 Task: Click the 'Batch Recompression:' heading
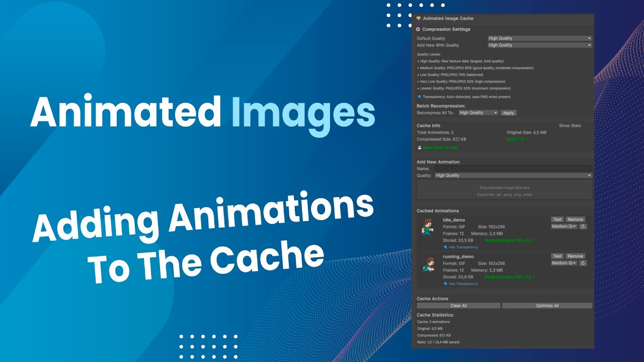click(x=441, y=106)
